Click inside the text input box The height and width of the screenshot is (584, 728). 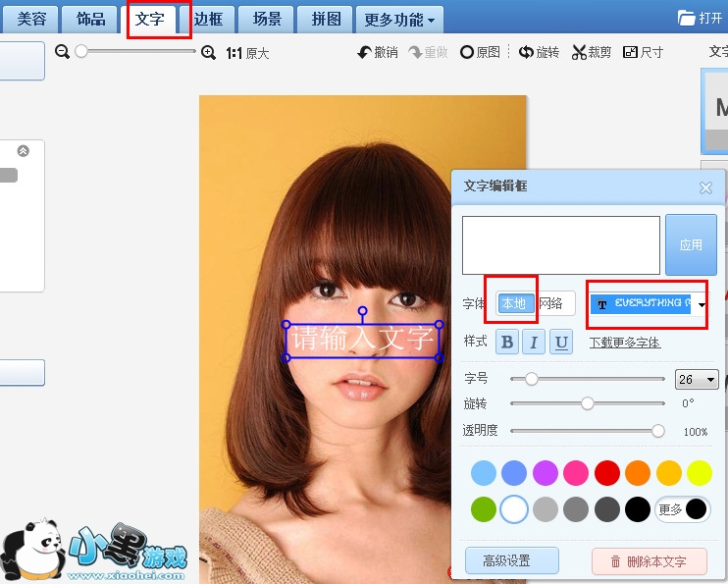pos(560,244)
